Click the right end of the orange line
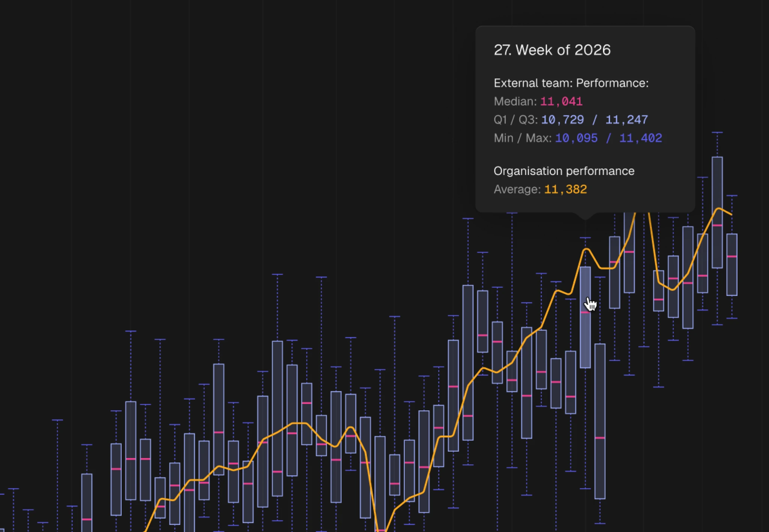Image resolution: width=769 pixels, height=532 pixels. pos(731,214)
